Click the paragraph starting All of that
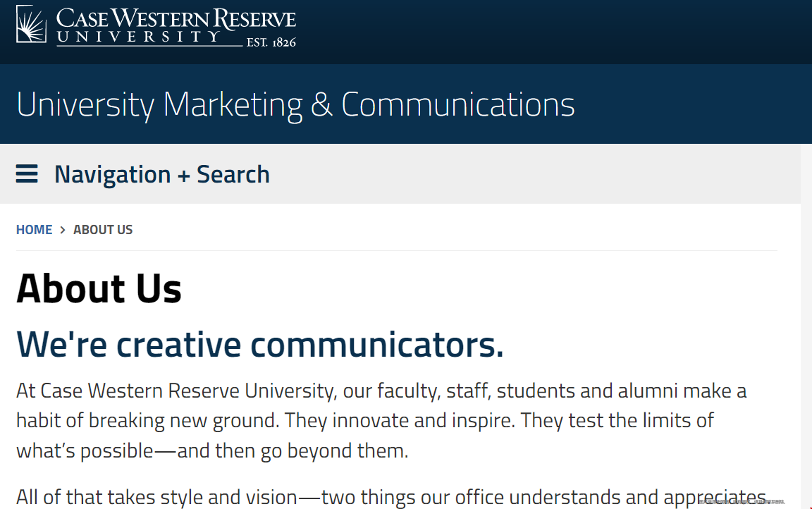812x509 pixels. coord(391,497)
